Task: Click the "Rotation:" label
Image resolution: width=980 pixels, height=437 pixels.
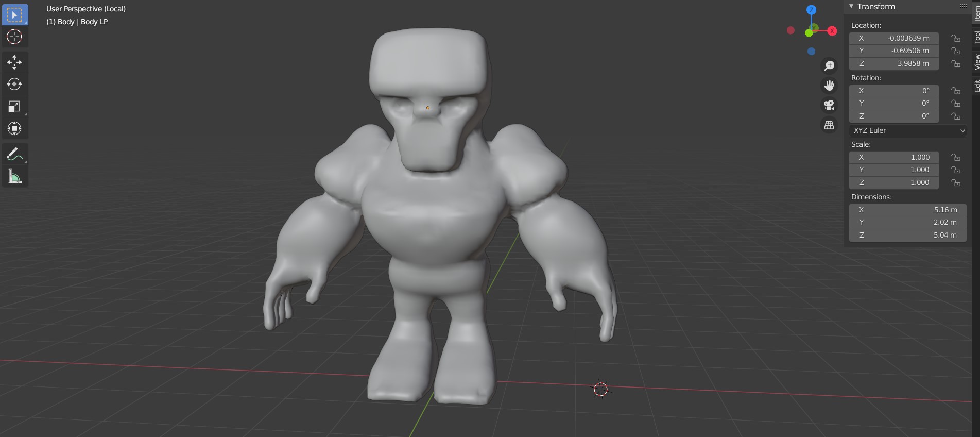Action: pyautogui.click(x=866, y=78)
